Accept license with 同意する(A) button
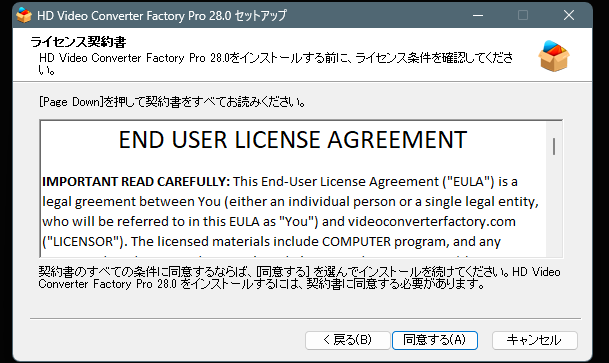This screenshot has height=363, width=609. 435,340
